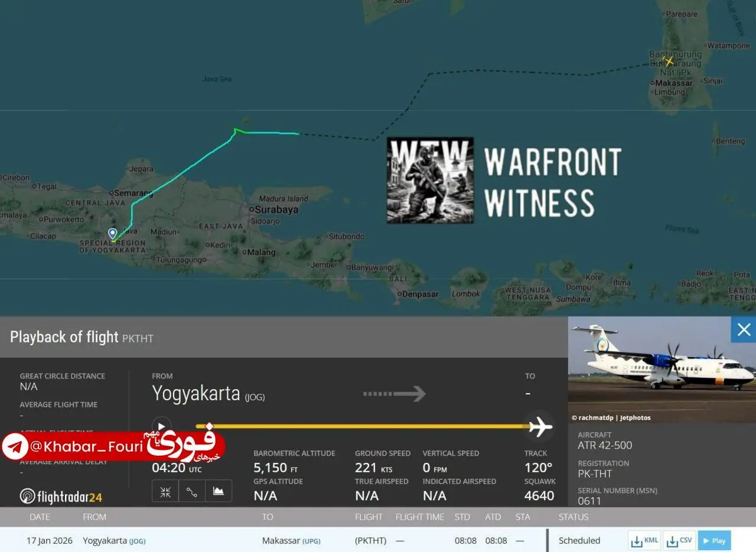This screenshot has height=552, width=756.
Task: Click the center-map collapse arrows icon
Action: (x=165, y=491)
